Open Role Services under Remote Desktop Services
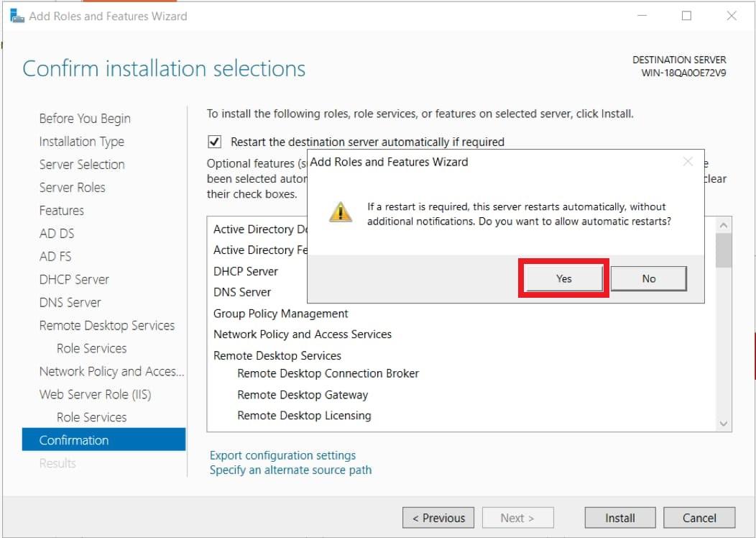This screenshot has width=756, height=538. click(x=91, y=348)
